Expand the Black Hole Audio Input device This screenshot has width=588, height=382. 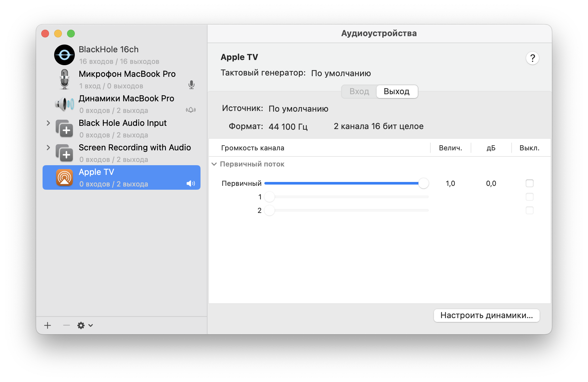[48, 123]
